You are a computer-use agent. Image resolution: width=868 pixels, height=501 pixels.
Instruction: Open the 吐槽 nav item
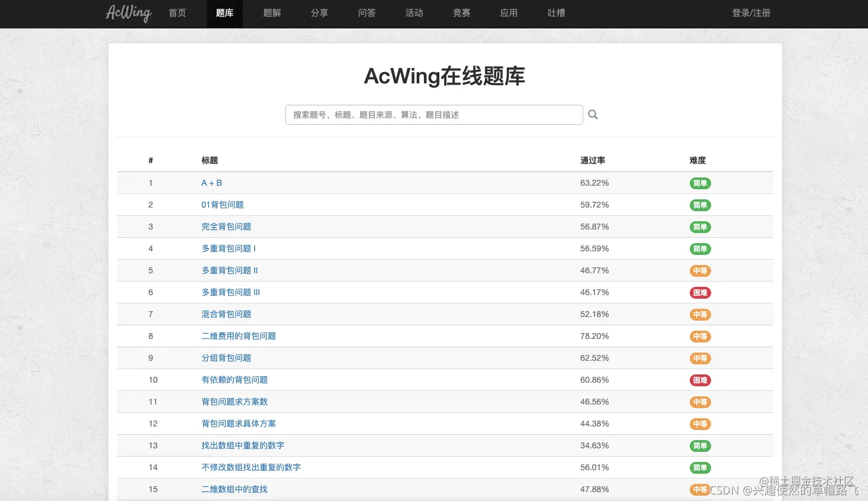[x=557, y=13]
